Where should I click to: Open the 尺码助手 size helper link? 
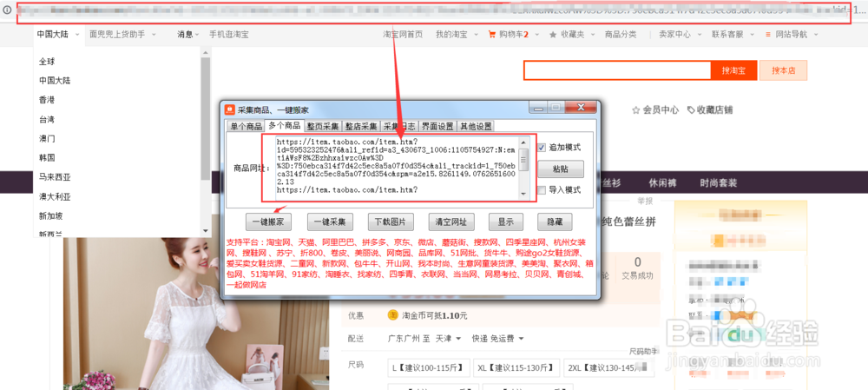point(642,351)
